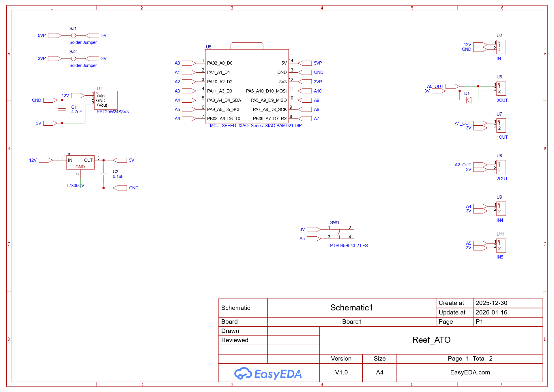This screenshot has height=392, width=554.
Task: Click the 'PA9_A5_D5_SCL' pin label
Action: 224,110
